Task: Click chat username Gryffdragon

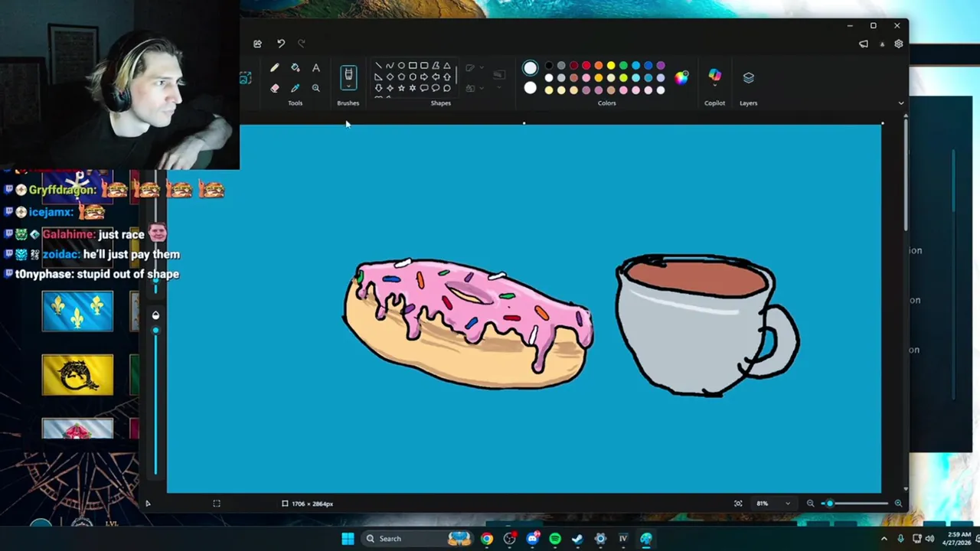Action: click(62, 190)
